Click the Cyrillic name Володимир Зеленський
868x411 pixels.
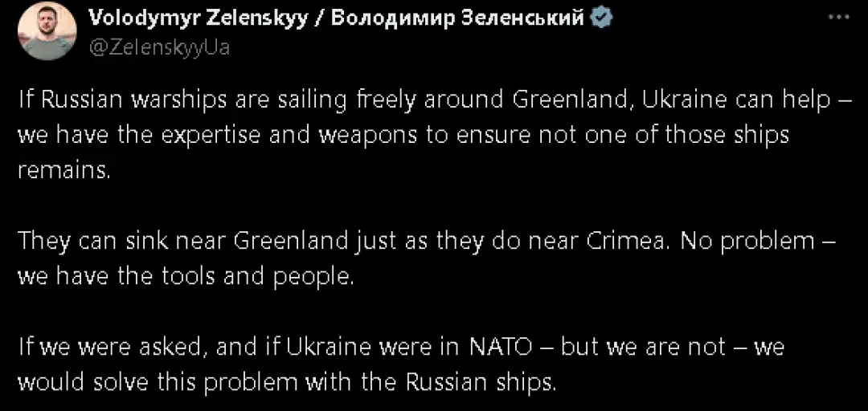(x=458, y=18)
